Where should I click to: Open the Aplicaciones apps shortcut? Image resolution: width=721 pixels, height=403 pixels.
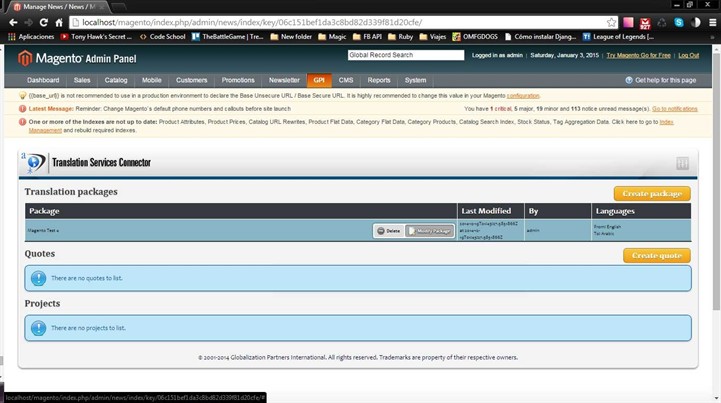click(x=31, y=36)
